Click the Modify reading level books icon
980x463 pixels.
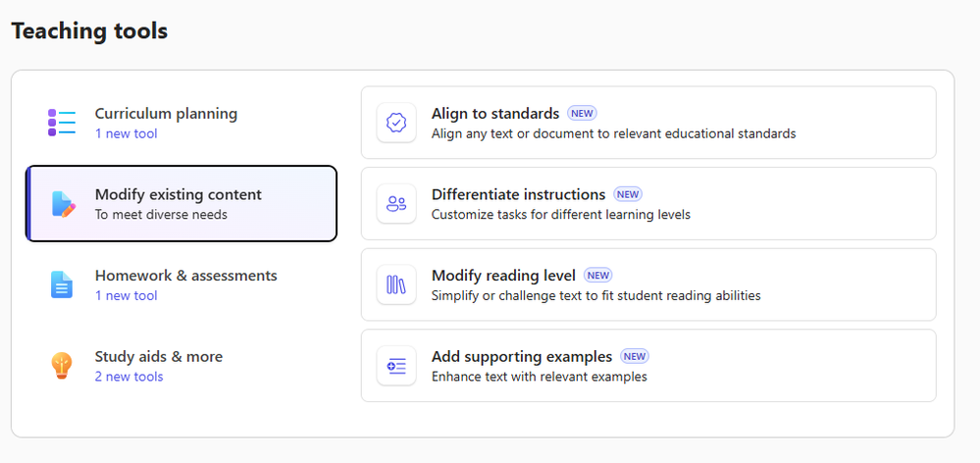point(396,285)
